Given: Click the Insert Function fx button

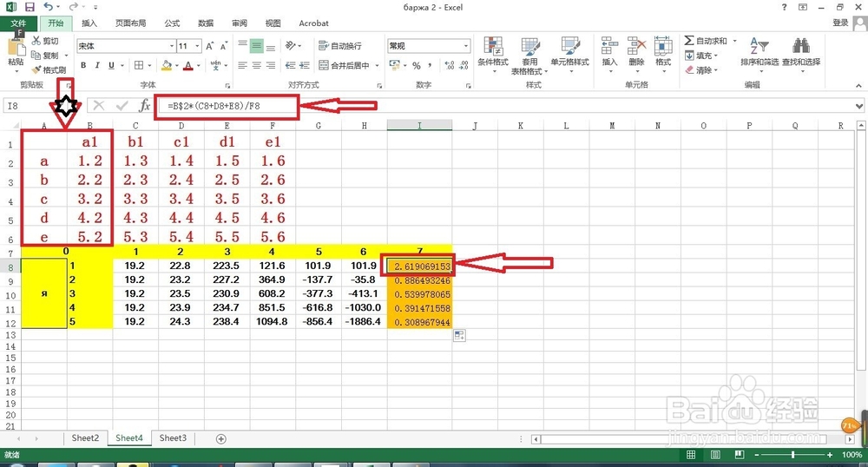Looking at the screenshot, I should pyautogui.click(x=144, y=105).
